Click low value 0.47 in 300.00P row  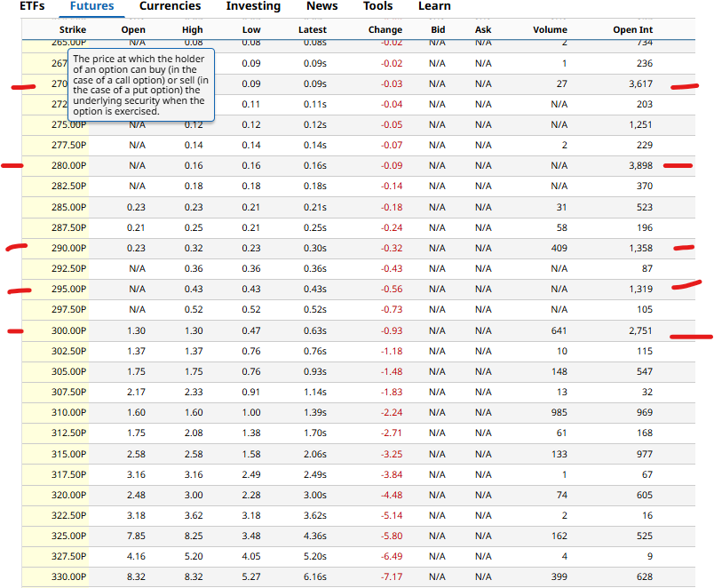coord(251,330)
